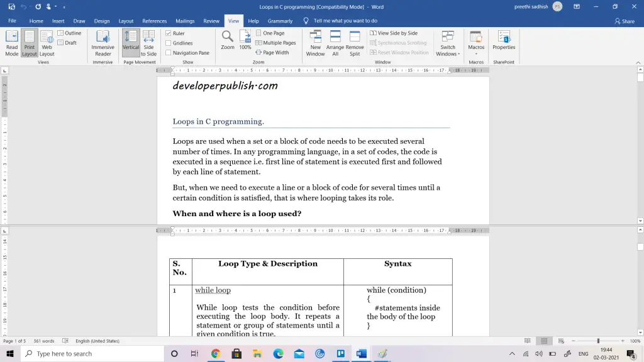
Task: Switch to the Home tab
Action: (x=36, y=21)
